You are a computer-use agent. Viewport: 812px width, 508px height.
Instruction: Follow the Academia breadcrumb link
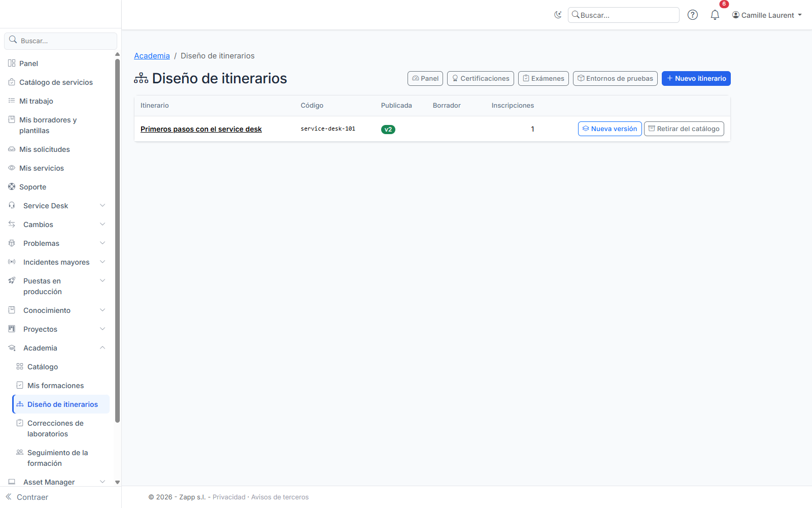(152, 56)
